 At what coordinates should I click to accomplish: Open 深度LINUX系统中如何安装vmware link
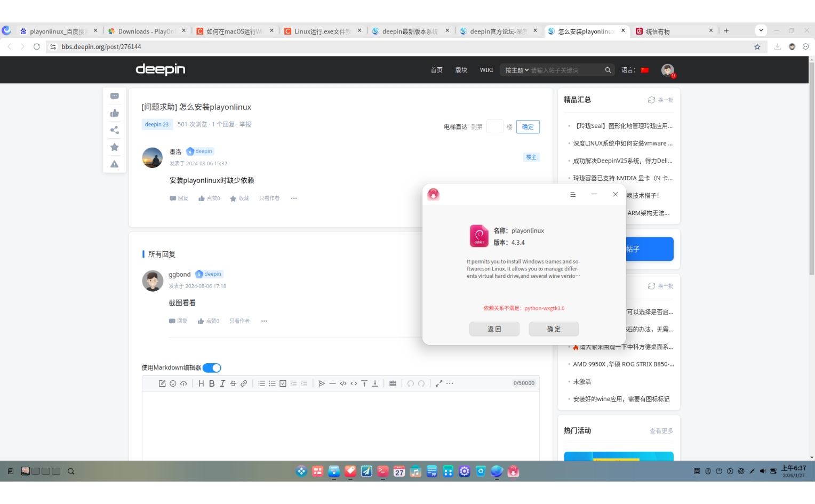[623, 143]
